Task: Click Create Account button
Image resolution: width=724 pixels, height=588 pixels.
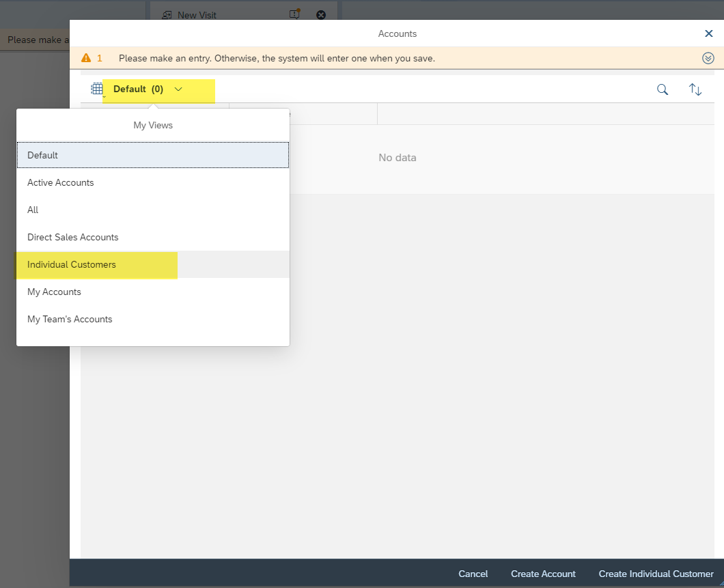Action: pyautogui.click(x=543, y=574)
